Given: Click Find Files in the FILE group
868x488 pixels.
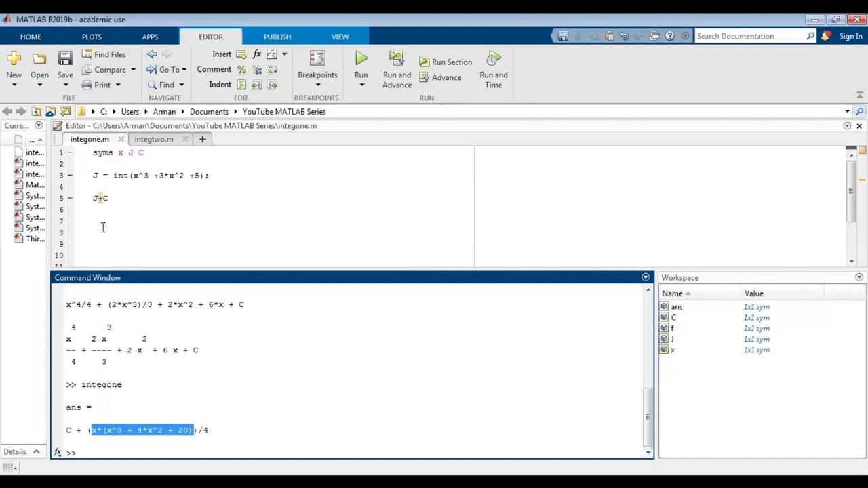Looking at the screenshot, I should pyautogui.click(x=104, y=54).
